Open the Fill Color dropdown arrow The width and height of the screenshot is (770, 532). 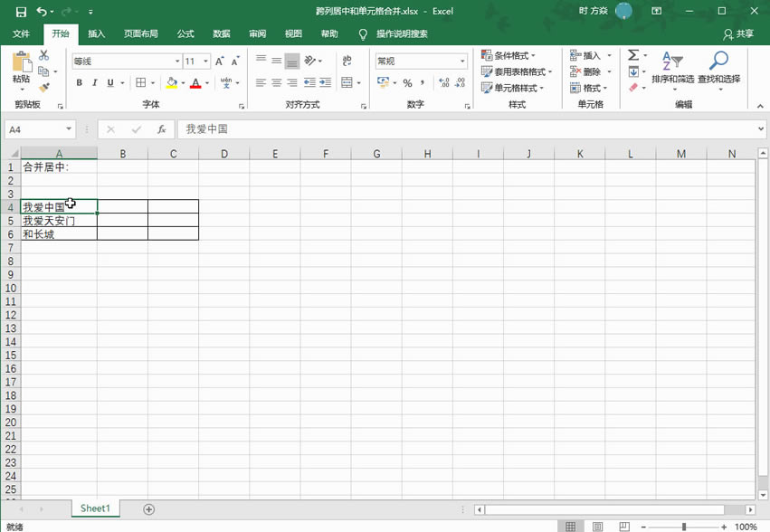click(x=183, y=83)
